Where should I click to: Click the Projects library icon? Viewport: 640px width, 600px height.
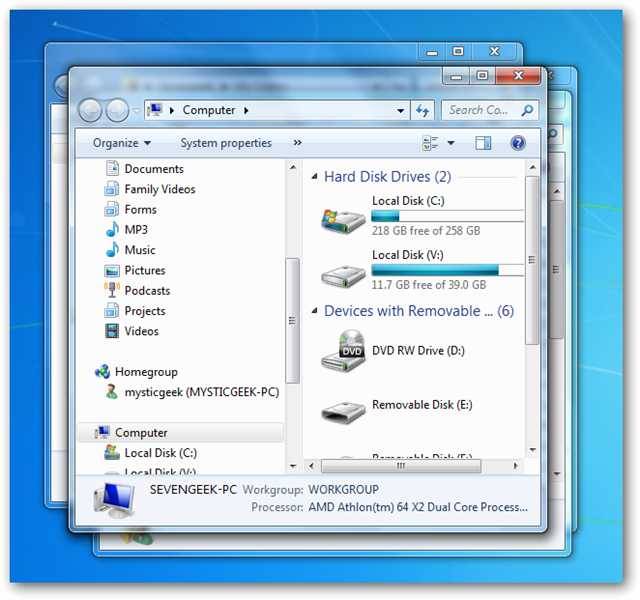[x=111, y=311]
